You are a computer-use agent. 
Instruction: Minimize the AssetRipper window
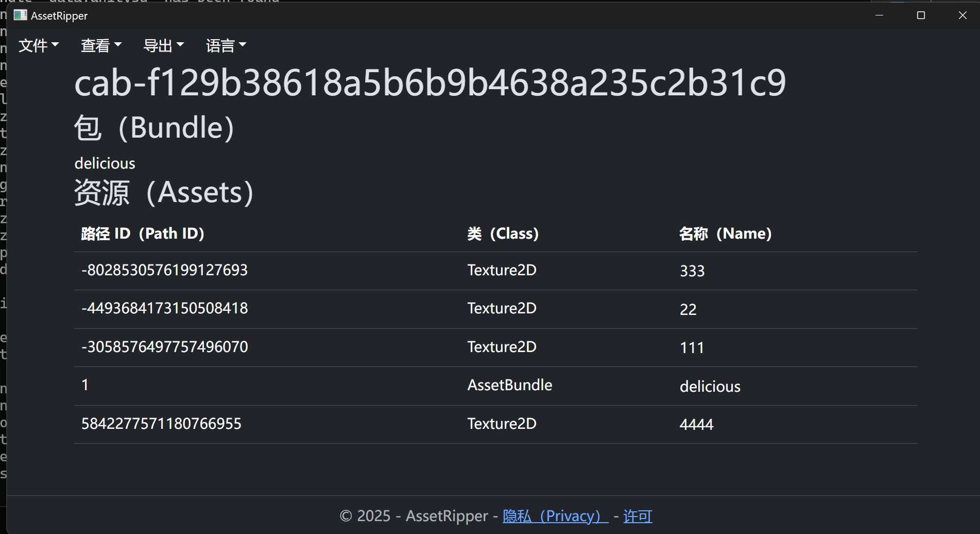point(880,15)
